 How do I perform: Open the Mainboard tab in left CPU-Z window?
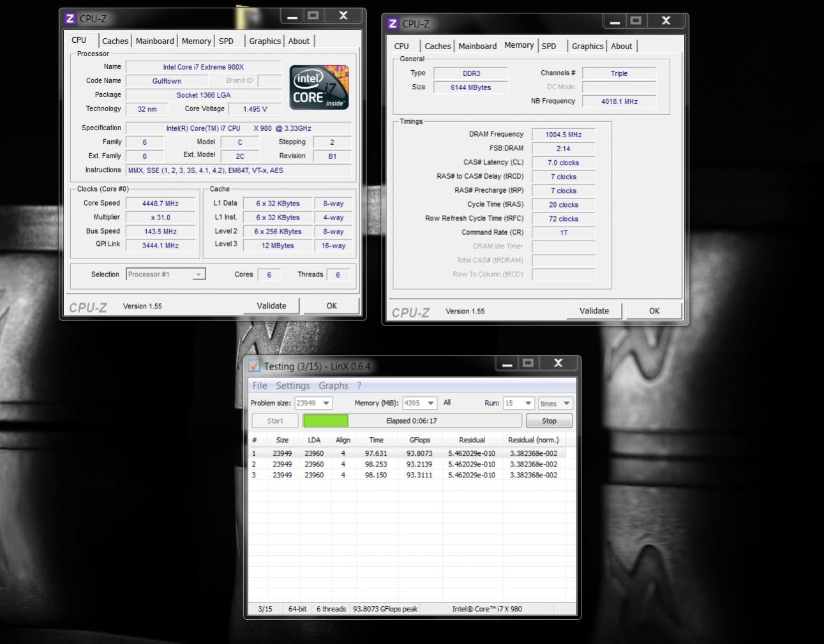[x=154, y=41]
